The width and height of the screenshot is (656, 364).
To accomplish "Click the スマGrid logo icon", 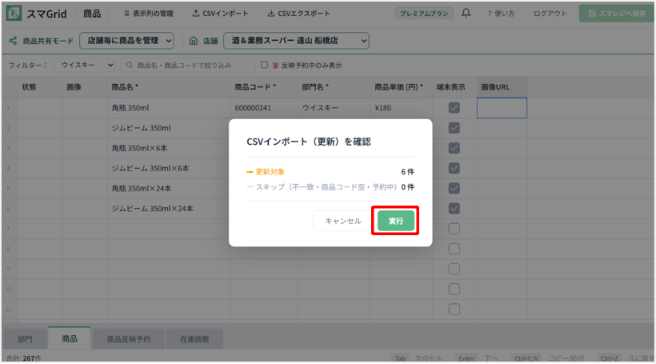I will click(14, 13).
